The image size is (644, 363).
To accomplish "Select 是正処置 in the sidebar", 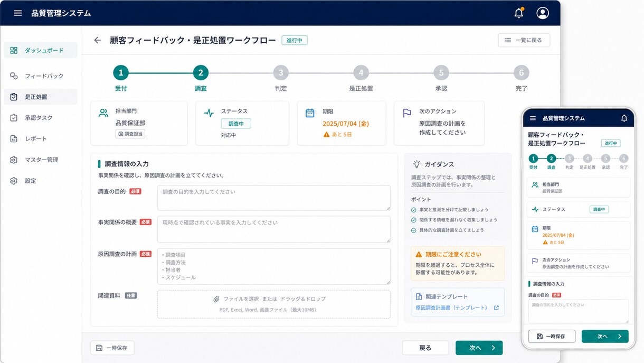I will click(41, 97).
